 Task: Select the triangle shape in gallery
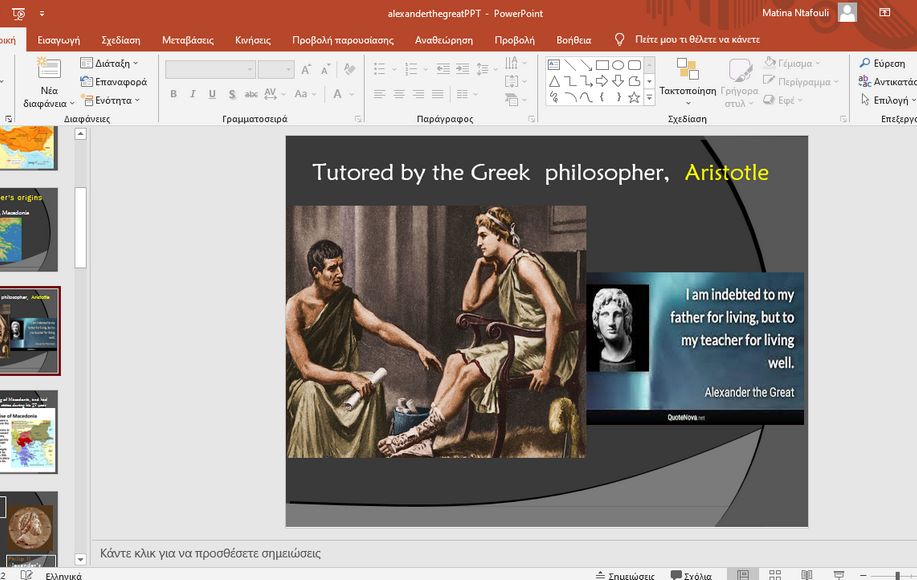[x=554, y=81]
